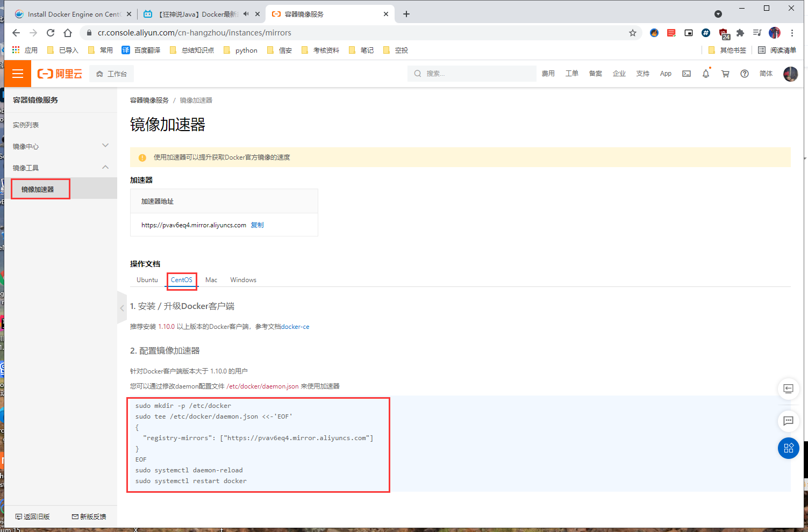Open the python bookmark folder
Screen dimensions: 808x532
point(240,50)
